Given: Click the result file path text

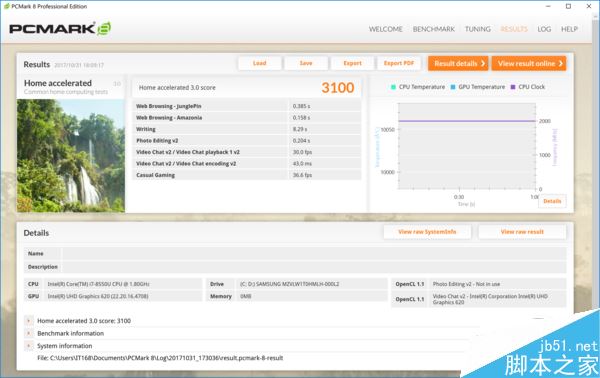Looking at the screenshot, I should [160, 358].
